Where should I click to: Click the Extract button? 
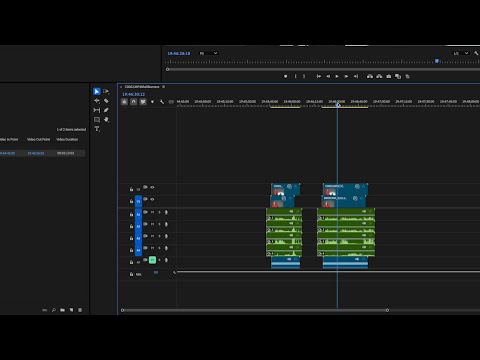click(x=379, y=76)
